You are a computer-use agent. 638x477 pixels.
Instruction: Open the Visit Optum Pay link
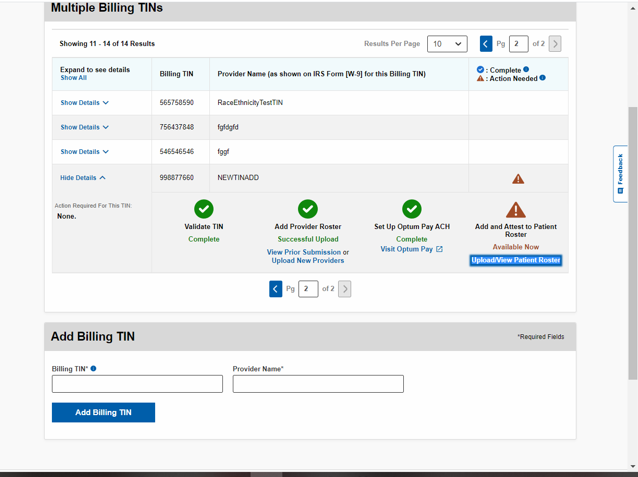[x=411, y=249]
